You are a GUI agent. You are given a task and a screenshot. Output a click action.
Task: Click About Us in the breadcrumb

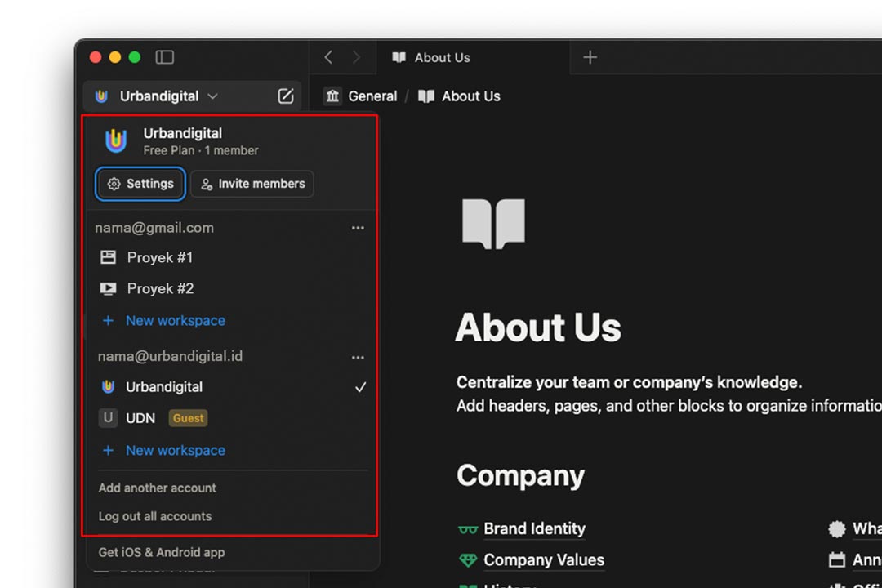[471, 96]
